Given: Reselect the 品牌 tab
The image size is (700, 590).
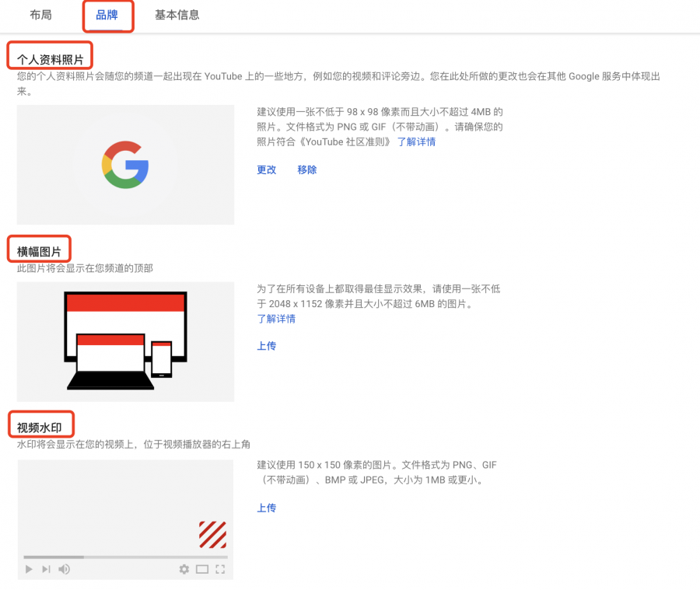Looking at the screenshot, I should (107, 16).
